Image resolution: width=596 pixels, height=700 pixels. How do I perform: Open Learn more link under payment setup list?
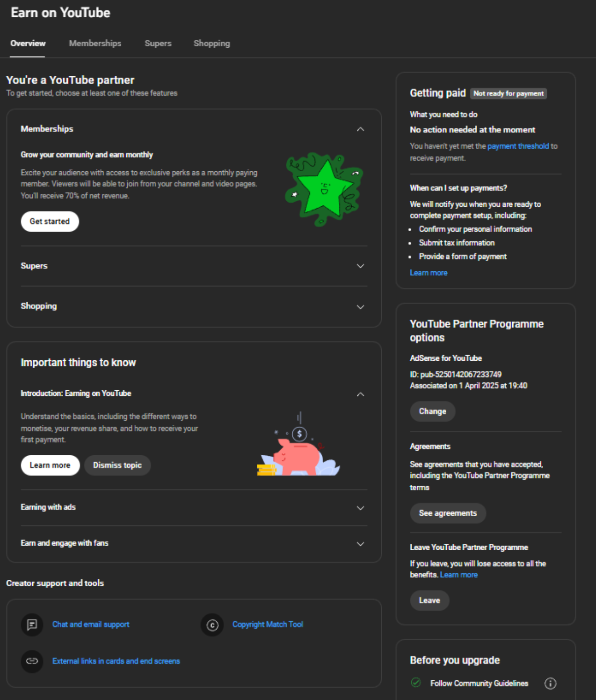click(x=429, y=273)
